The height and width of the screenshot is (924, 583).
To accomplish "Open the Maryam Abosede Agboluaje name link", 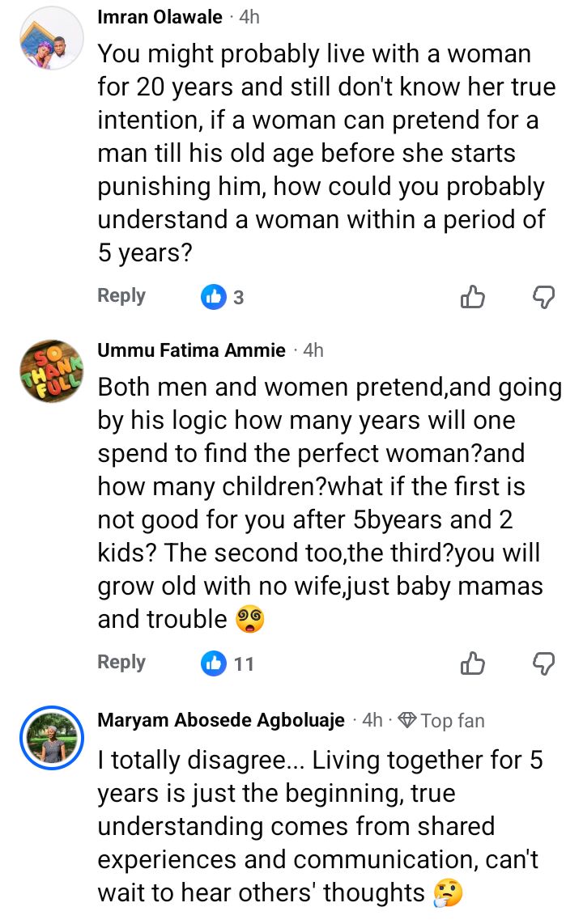I will 221,720.
